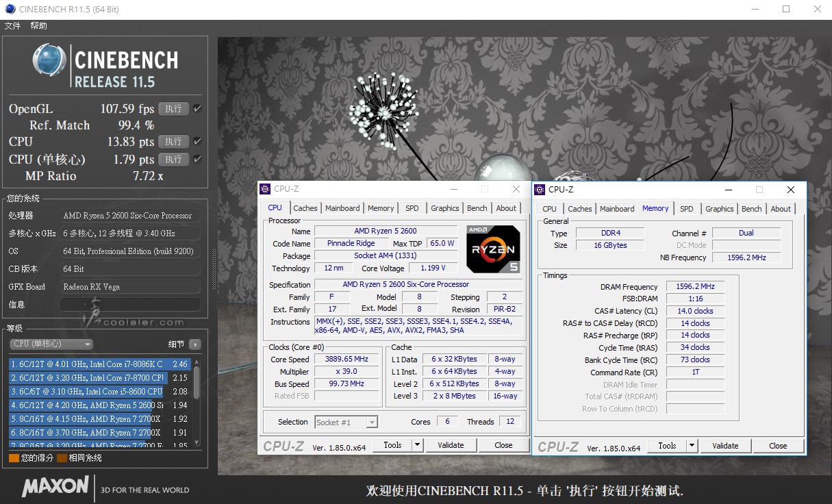Switch to CPU tab in right CPU-Z
Viewport: 832px width, 504px height.
tap(550, 209)
